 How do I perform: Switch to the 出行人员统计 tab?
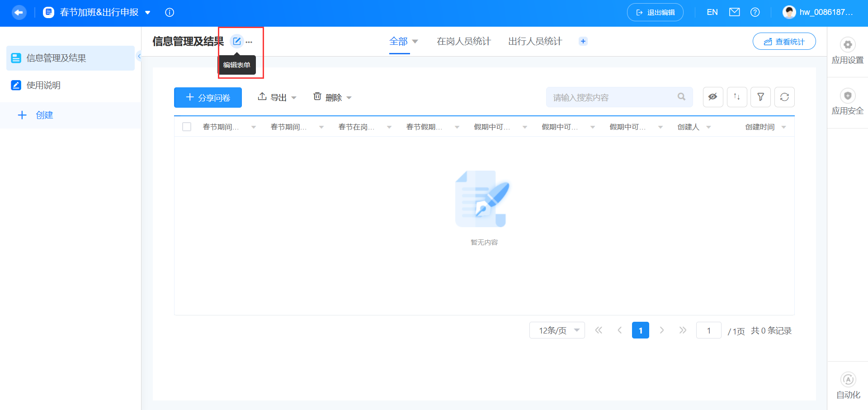(x=534, y=41)
